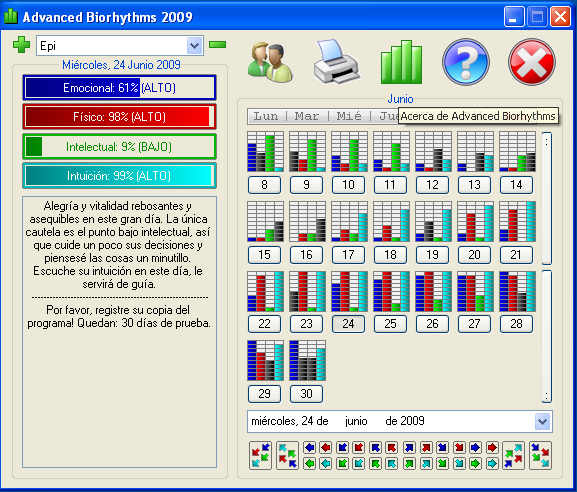Screen dimensions: 577x492
Task: Select day 30 button in calendar
Action: click(x=307, y=394)
